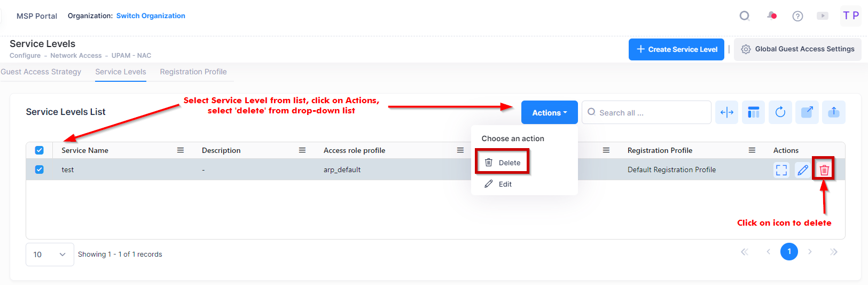Expand the page size dropdown showing 10
This screenshot has width=868, height=285.
tap(50, 255)
